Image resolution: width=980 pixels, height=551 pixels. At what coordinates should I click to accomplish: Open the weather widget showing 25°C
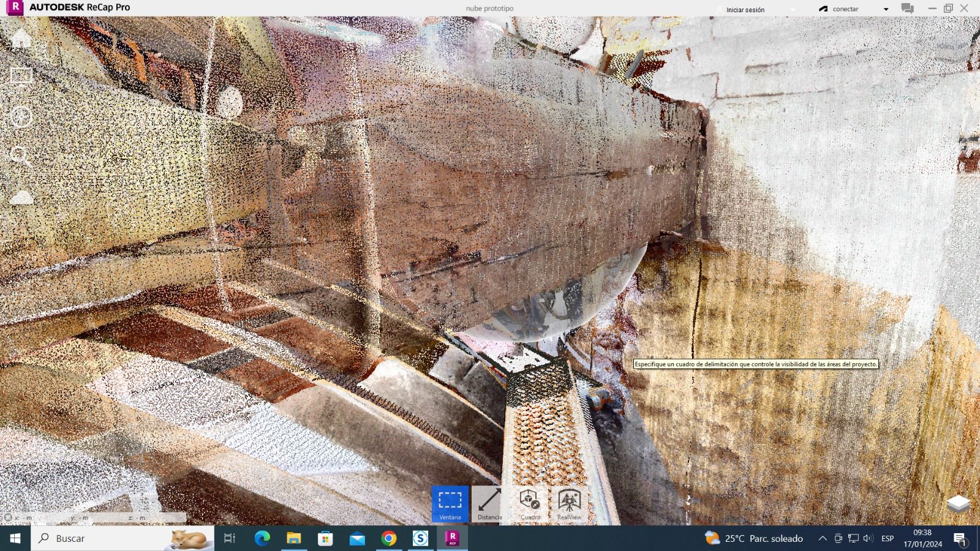754,539
